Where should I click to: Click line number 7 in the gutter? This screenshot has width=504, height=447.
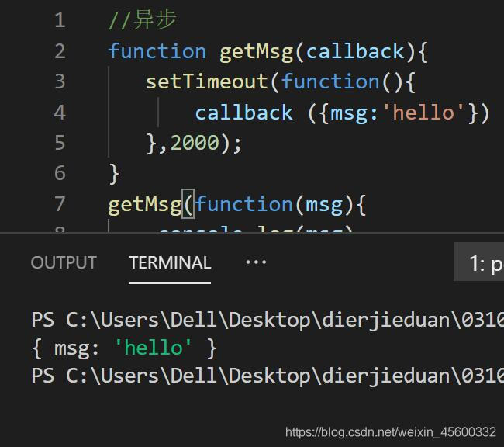click(60, 203)
